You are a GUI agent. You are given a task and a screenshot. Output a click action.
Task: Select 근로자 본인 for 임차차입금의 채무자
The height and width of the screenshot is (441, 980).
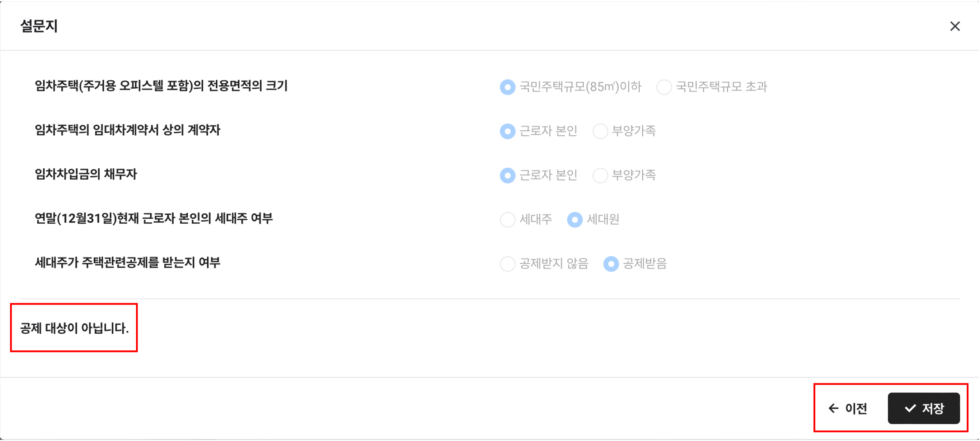507,176
